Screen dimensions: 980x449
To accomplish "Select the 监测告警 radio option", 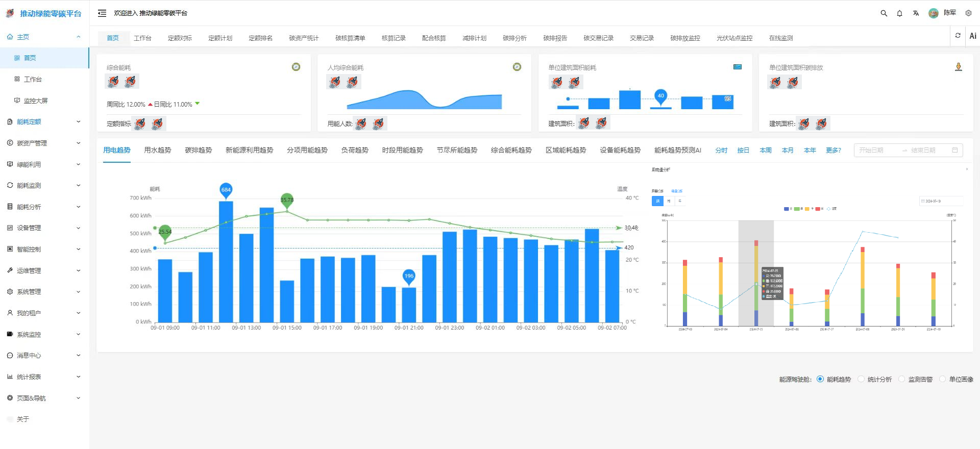I will coord(902,379).
